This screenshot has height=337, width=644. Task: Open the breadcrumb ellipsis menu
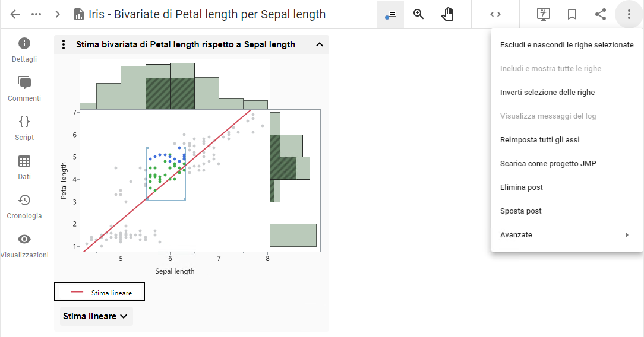(x=36, y=14)
